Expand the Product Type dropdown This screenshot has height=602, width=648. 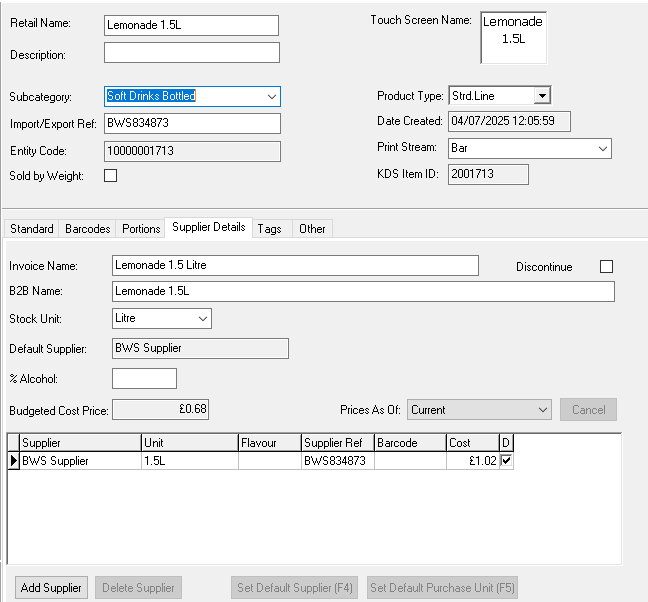click(x=541, y=96)
